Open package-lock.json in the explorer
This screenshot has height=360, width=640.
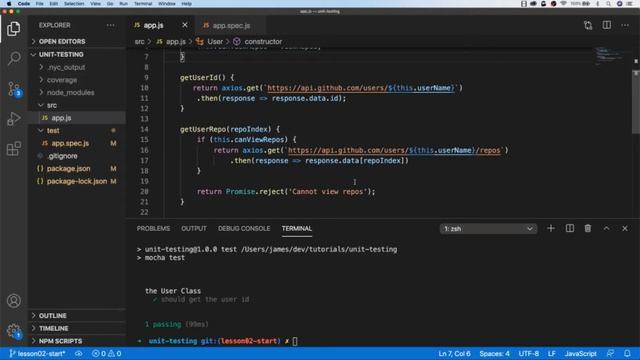point(76,181)
